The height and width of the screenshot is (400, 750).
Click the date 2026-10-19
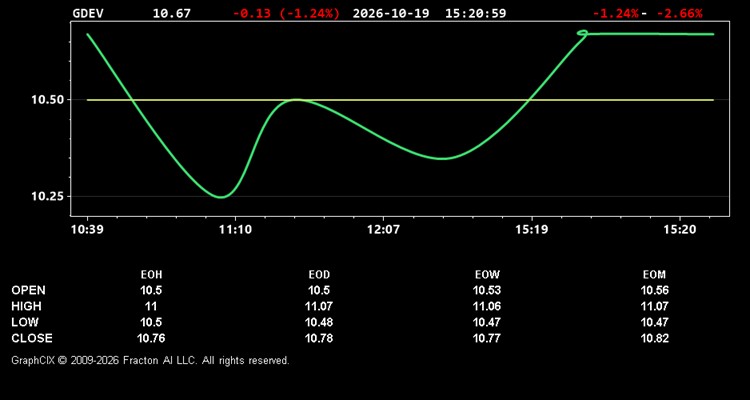(392, 13)
